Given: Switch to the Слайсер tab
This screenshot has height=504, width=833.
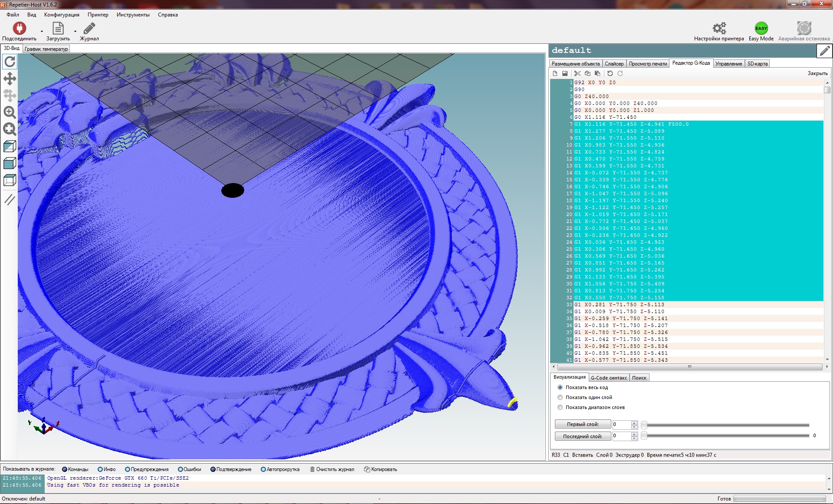Looking at the screenshot, I should coord(614,64).
